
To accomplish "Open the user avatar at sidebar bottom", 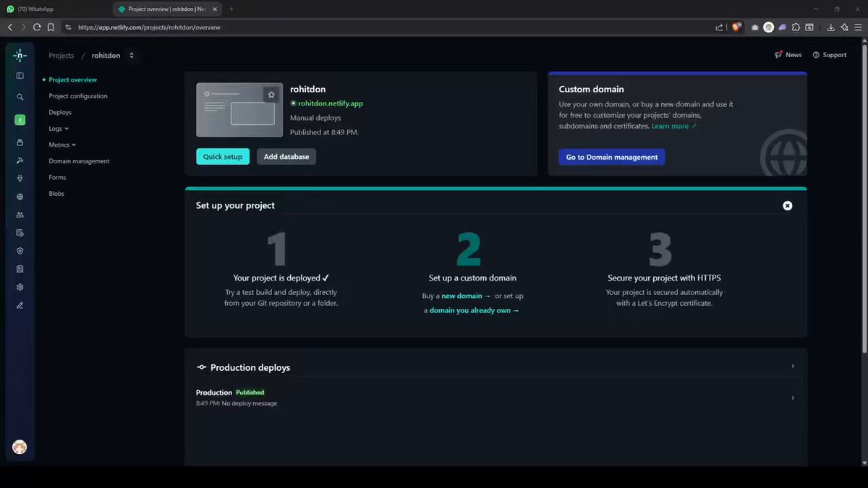I will (20, 448).
